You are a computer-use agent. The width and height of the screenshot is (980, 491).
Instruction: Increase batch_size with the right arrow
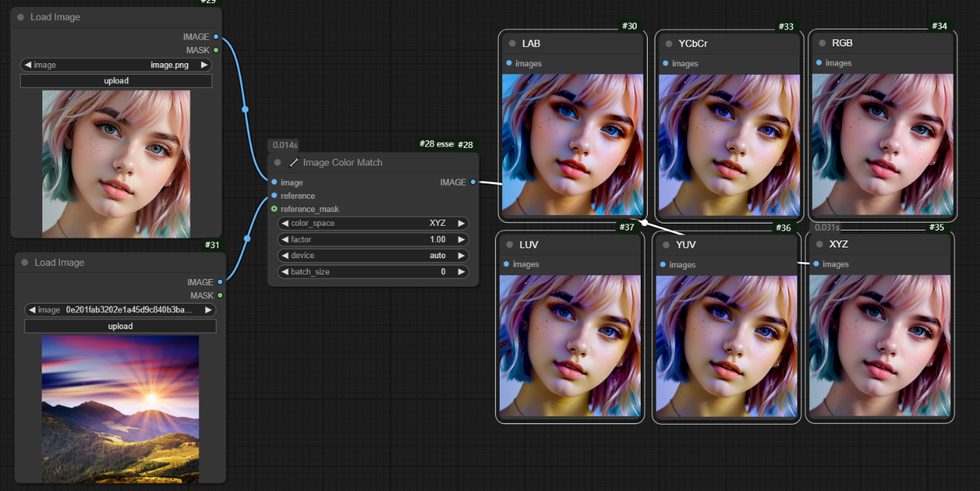coord(461,272)
